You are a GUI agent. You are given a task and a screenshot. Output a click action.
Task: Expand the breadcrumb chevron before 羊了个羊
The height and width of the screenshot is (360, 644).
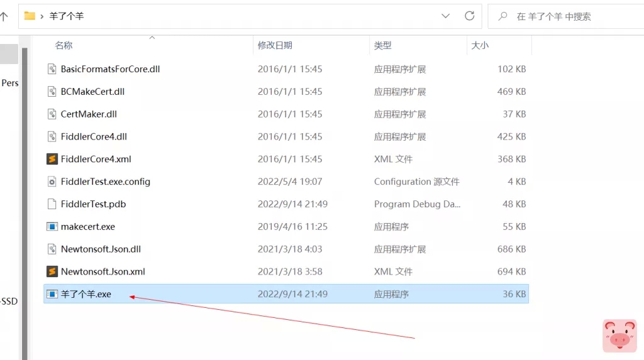(42, 16)
